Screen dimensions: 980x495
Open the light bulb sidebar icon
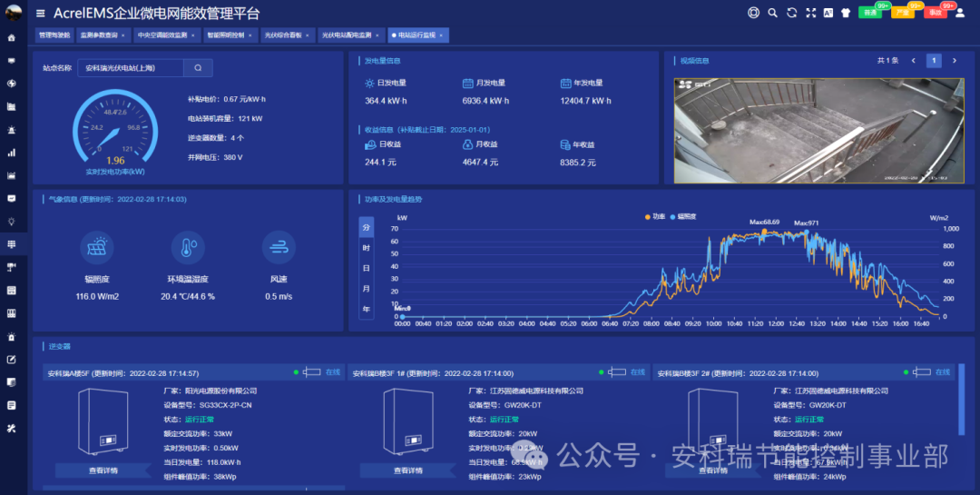click(11, 222)
